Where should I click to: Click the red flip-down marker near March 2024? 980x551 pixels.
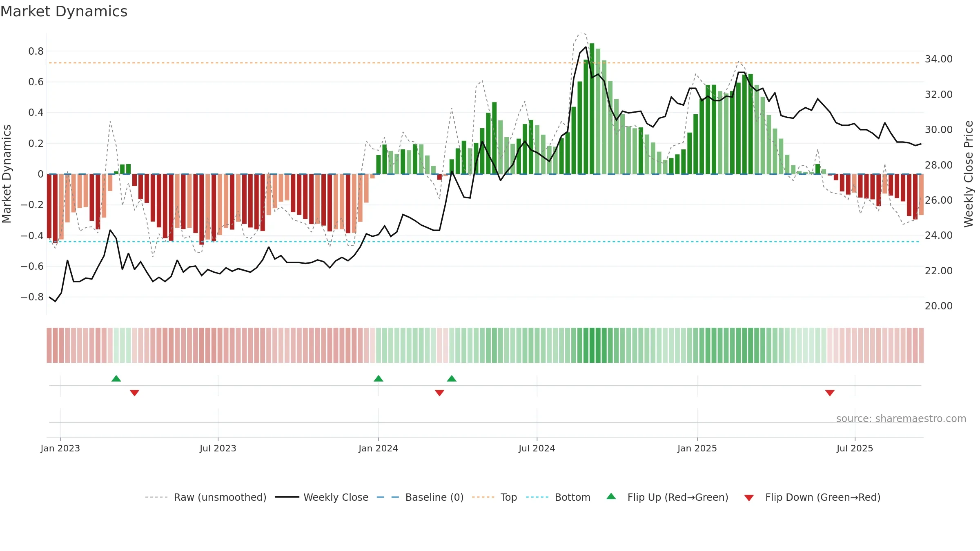pyautogui.click(x=439, y=393)
